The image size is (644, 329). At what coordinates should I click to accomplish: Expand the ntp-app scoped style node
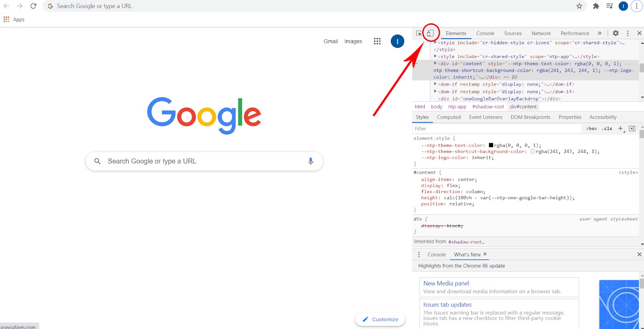[435, 56]
